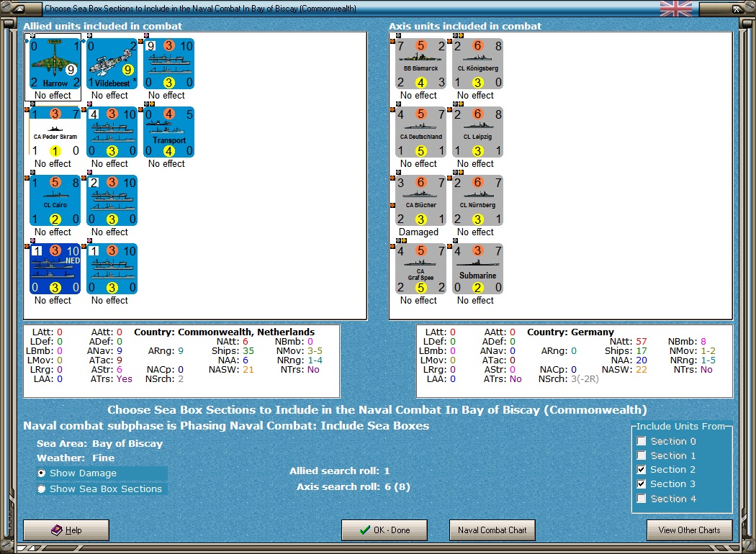The image size is (756, 554).
Task: Click the Axis NAtt value 57
Action: coord(642,342)
